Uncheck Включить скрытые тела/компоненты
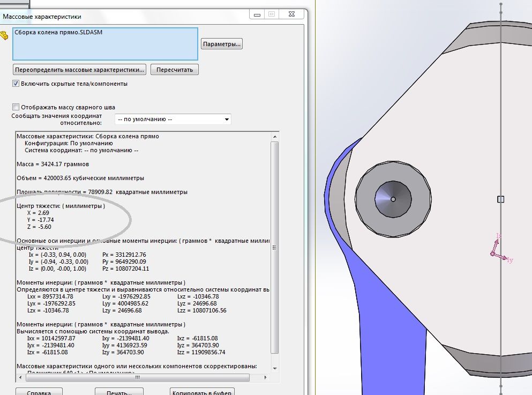The image size is (532, 395). pyautogui.click(x=16, y=84)
